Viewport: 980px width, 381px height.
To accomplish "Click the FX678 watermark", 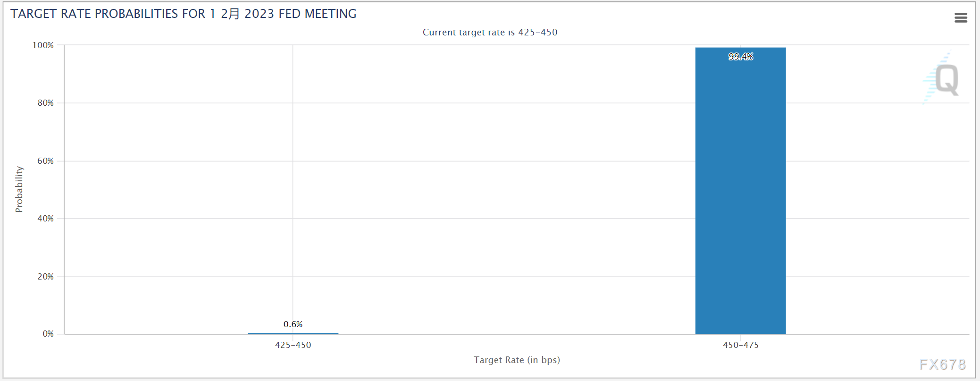I will [943, 364].
